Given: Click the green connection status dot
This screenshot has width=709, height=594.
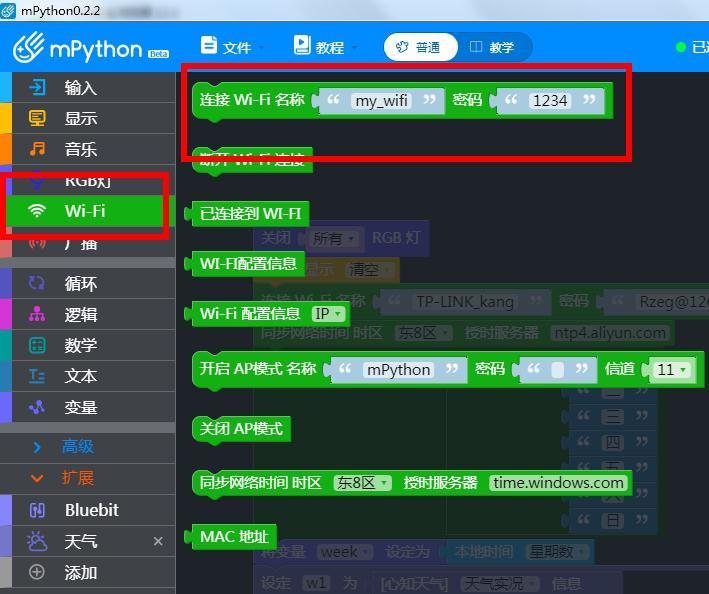Looking at the screenshot, I should coord(680,47).
